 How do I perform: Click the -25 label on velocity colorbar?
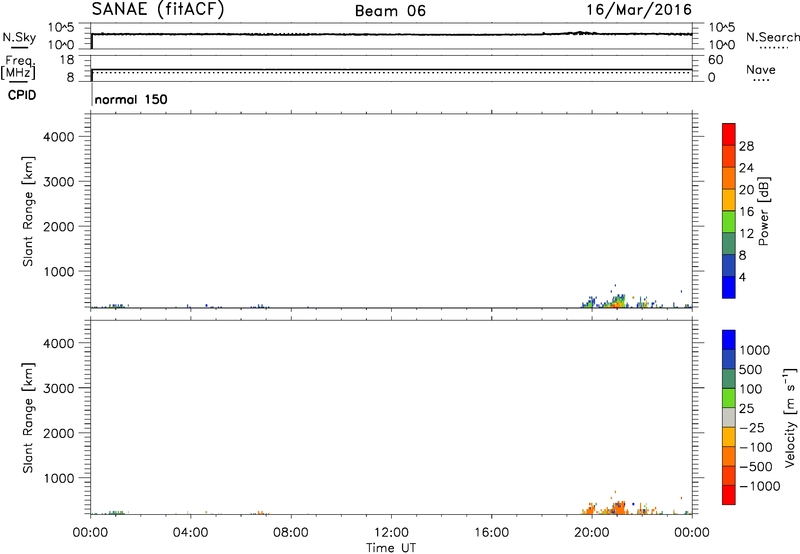751,428
